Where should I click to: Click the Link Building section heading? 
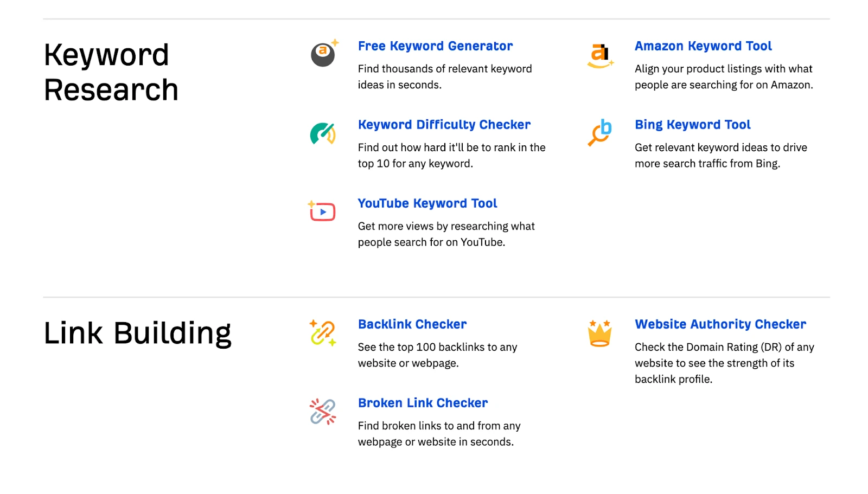[138, 332]
